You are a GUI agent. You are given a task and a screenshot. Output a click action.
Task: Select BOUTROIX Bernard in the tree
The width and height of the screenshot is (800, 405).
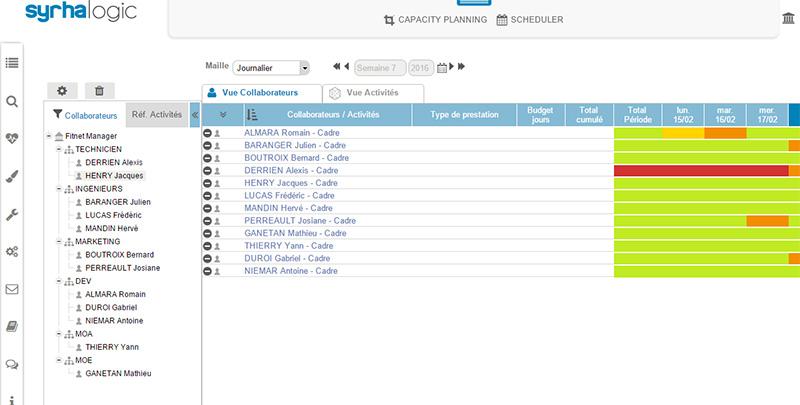(119, 255)
